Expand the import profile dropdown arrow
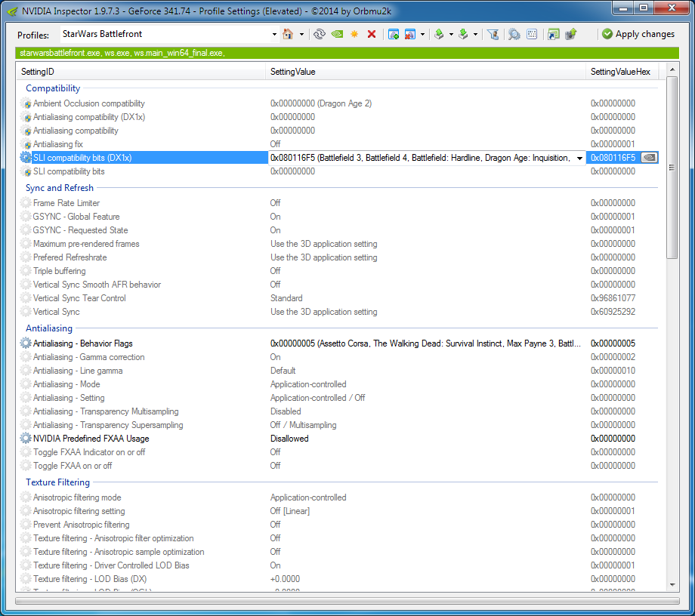The height and width of the screenshot is (616, 695). (475, 34)
